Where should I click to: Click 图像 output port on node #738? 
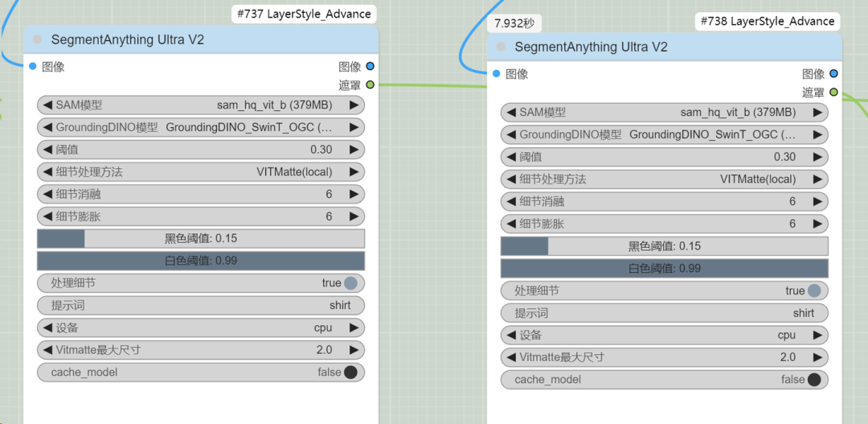[x=833, y=74]
